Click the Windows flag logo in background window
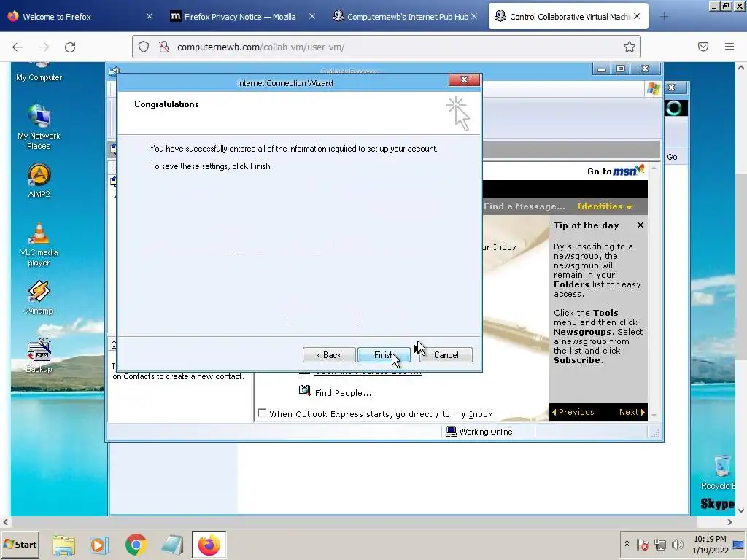 [653, 88]
